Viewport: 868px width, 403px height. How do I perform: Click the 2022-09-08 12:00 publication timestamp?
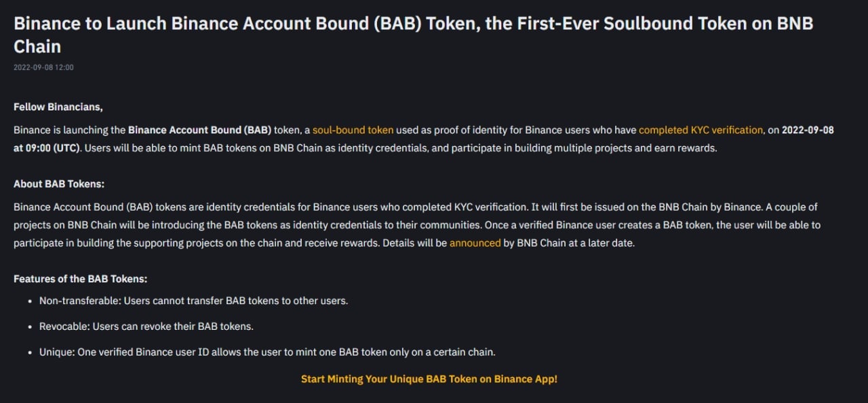[x=43, y=68]
